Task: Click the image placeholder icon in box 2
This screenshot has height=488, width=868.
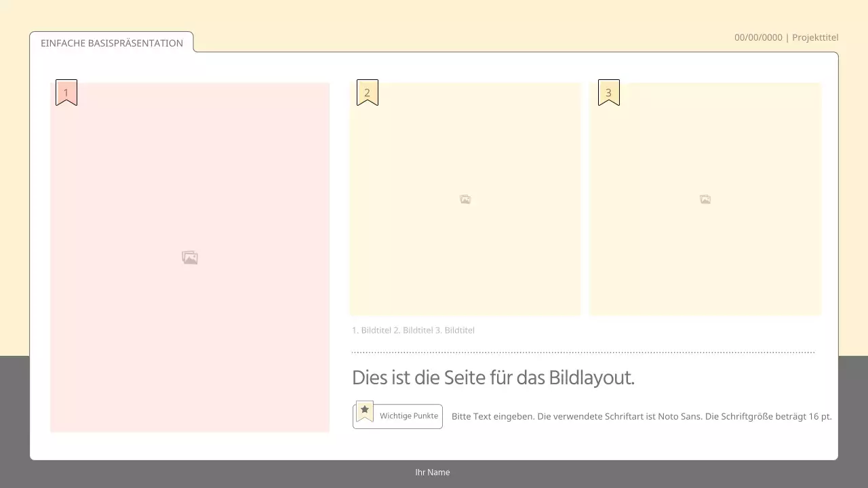Action: coord(465,199)
